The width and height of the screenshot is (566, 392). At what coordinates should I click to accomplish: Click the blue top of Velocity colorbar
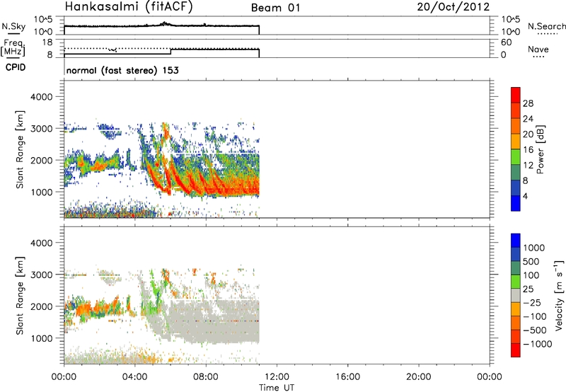pos(516,241)
